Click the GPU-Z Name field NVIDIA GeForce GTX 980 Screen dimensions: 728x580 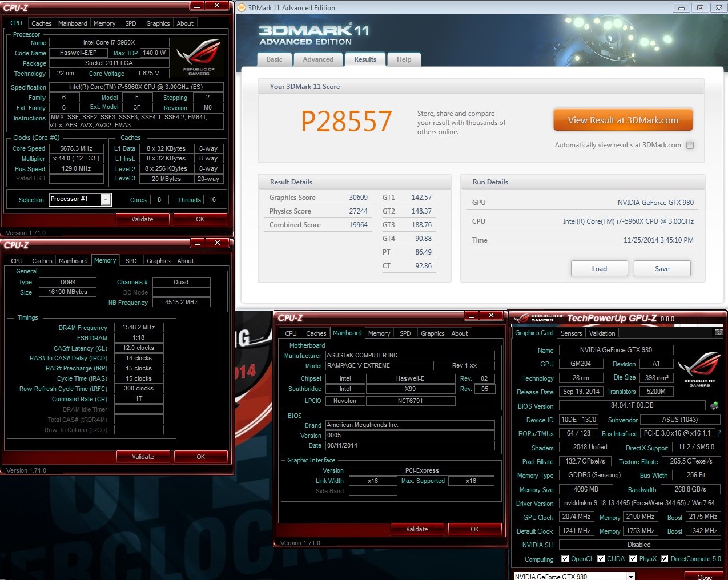[616, 350]
